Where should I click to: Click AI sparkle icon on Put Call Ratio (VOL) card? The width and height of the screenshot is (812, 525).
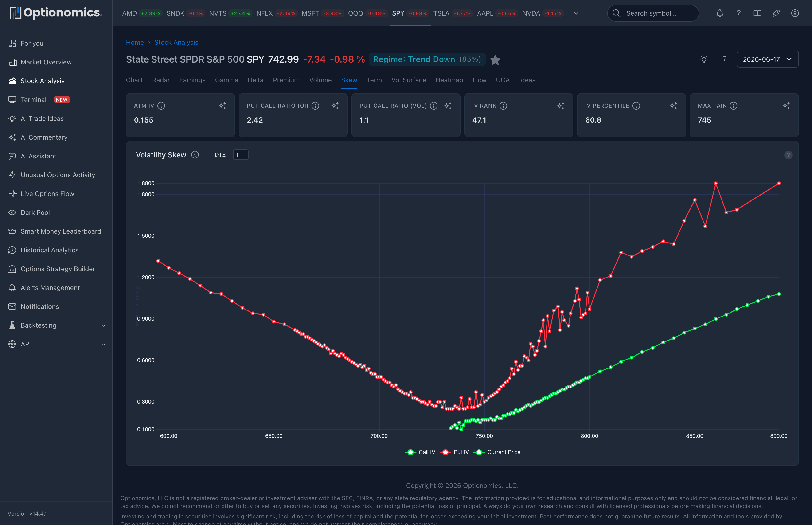448,106
